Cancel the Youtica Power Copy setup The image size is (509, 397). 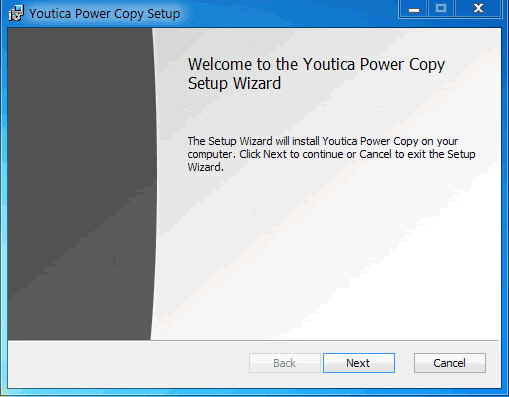[x=450, y=363]
